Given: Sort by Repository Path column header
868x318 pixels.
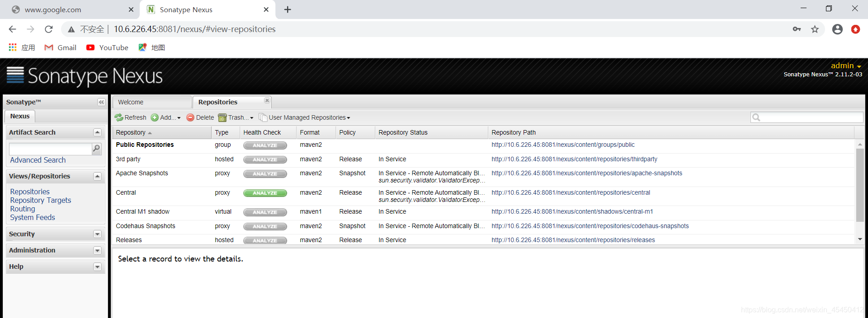Looking at the screenshot, I should point(671,132).
